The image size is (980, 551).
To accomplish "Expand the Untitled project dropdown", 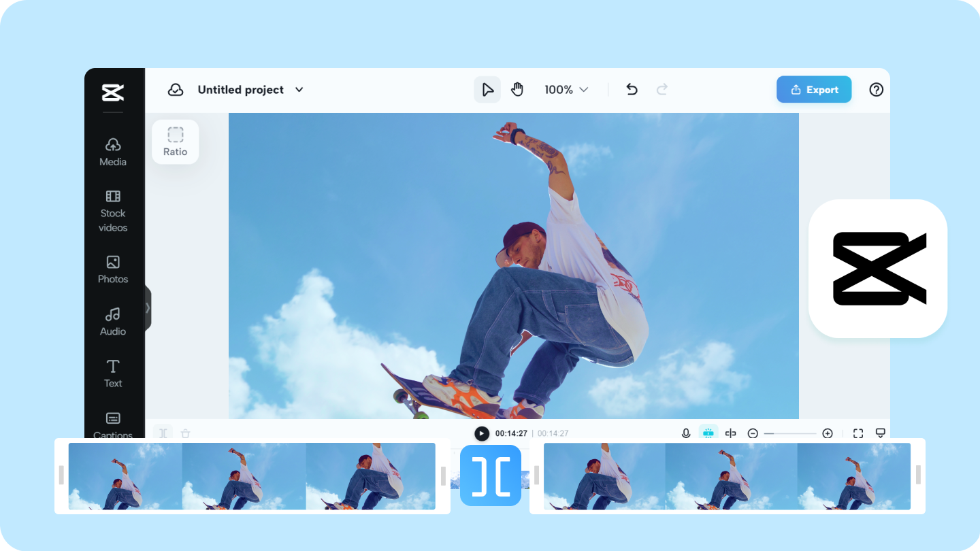I will point(299,90).
